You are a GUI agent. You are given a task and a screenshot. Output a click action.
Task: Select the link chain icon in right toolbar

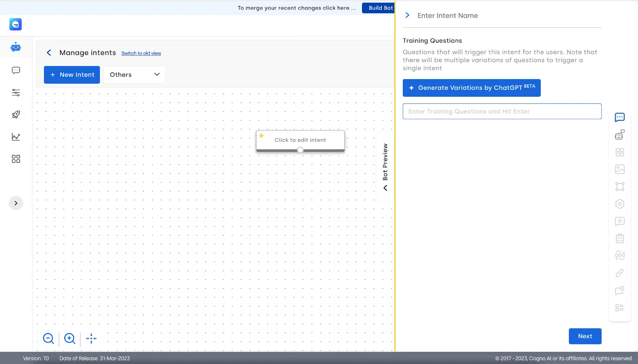point(620,273)
